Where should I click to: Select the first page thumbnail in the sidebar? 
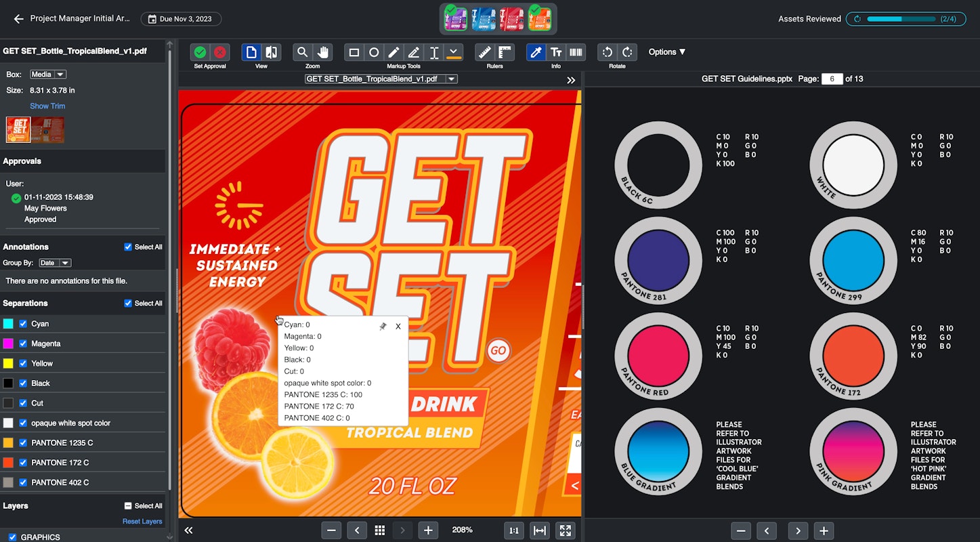[x=18, y=129]
